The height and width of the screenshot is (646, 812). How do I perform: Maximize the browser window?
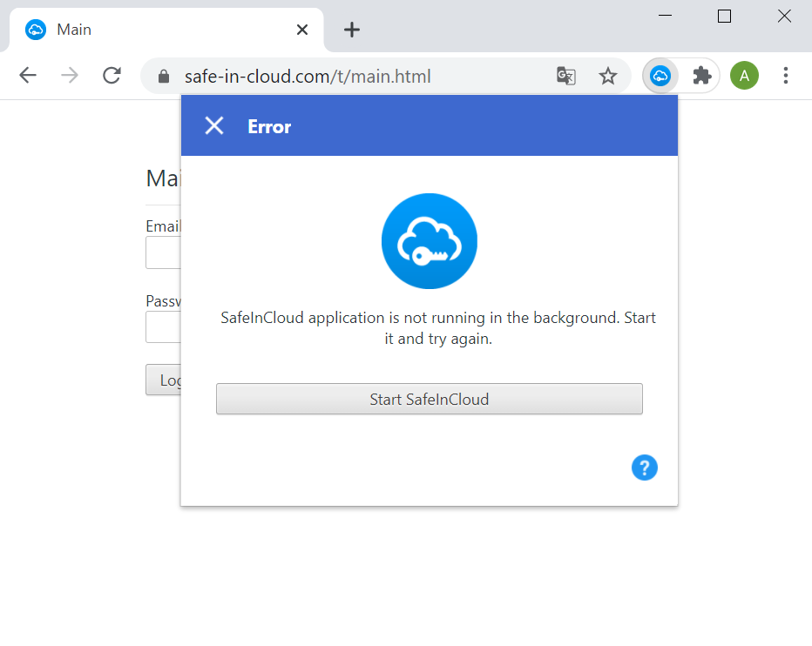click(x=724, y=16)
